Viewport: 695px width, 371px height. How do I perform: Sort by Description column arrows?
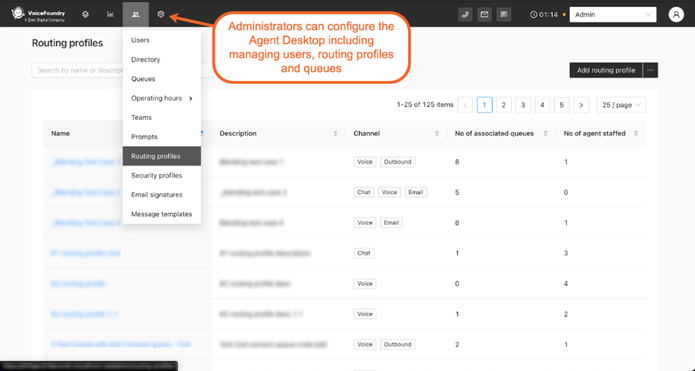click(336, 133)
